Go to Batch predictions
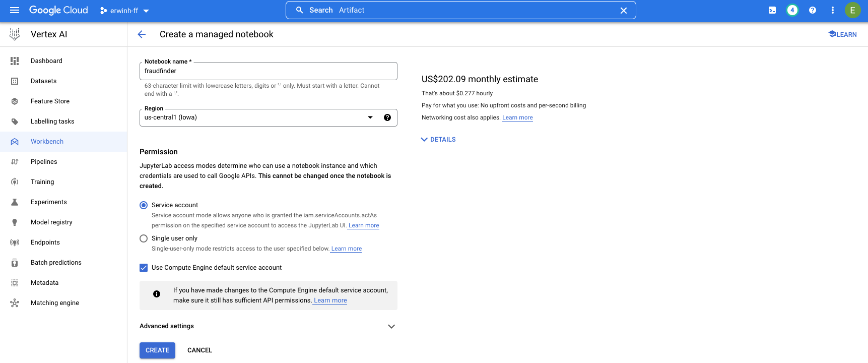The height and width of the screenshot is (363, 868). coord(55,262)
